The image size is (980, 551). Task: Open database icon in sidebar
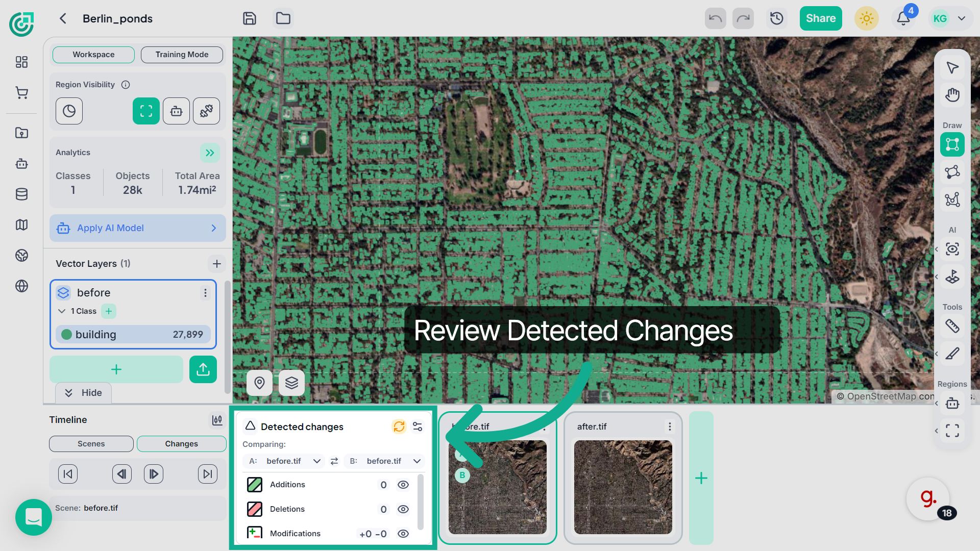click(21, 194)
